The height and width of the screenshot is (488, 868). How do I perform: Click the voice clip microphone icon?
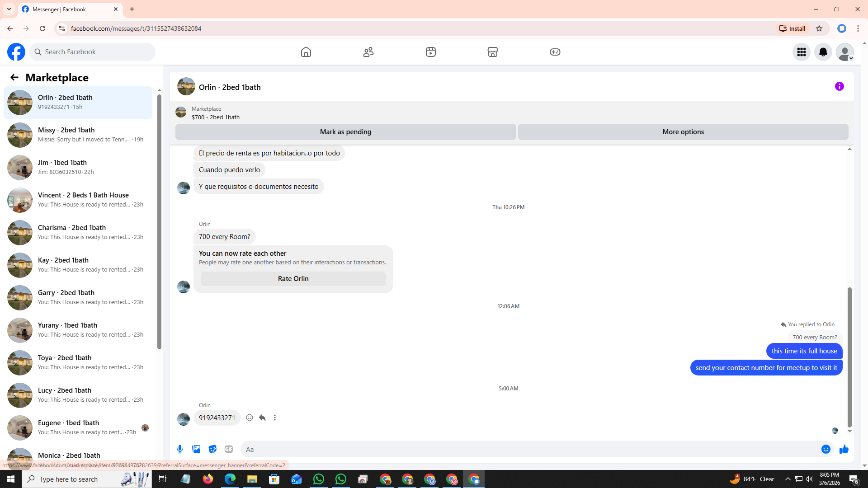(180, 449)
